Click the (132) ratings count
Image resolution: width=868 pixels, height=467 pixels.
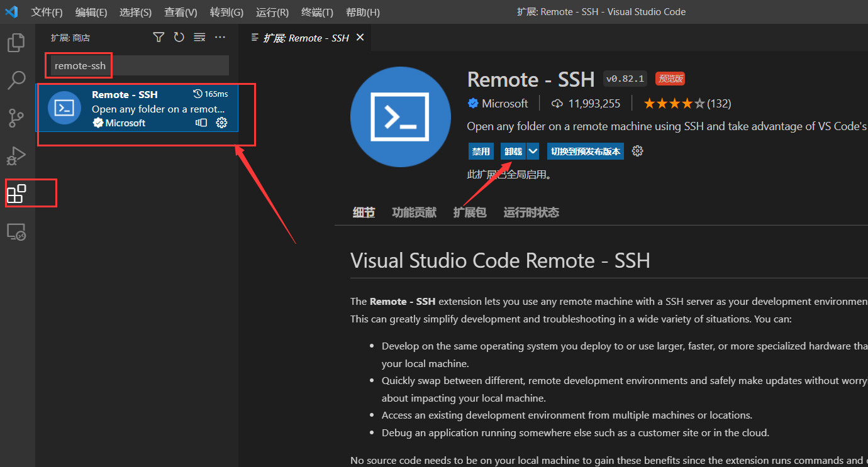coord(719,103)
